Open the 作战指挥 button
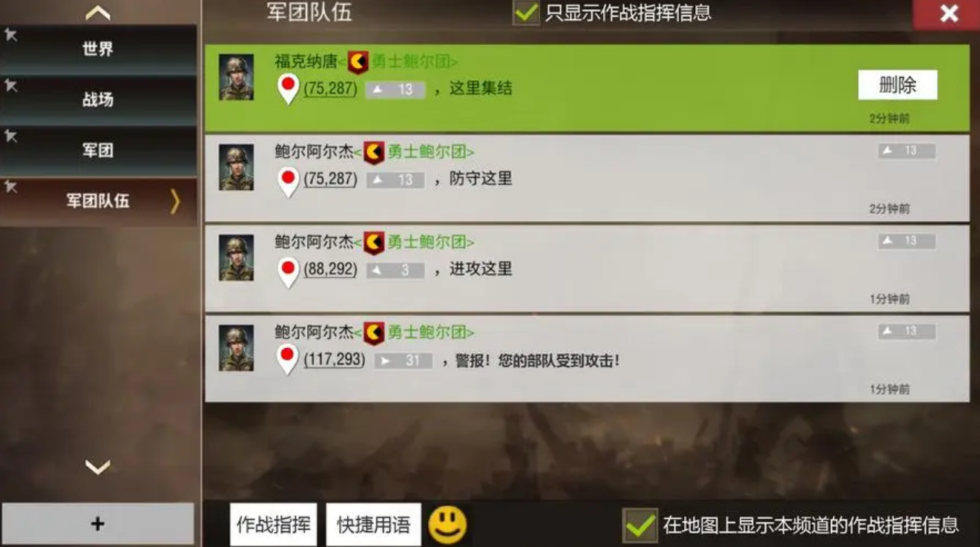This screenshot has height=547, width=980. (x=274, y=525)
